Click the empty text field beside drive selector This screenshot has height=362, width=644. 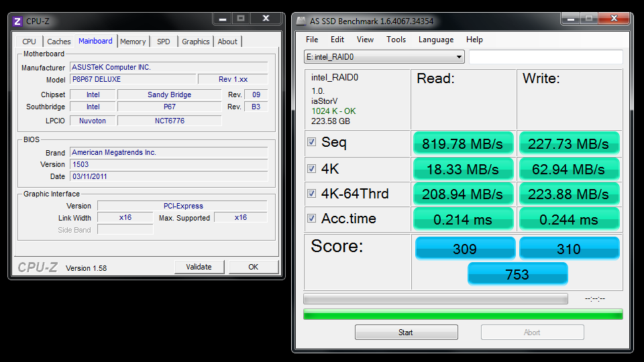click(546, 56)
